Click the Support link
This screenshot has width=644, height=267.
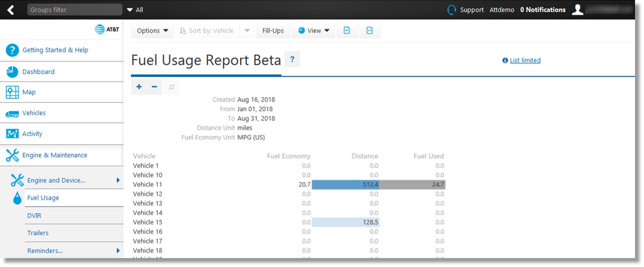pyautogui.click(x=472, y=10)
